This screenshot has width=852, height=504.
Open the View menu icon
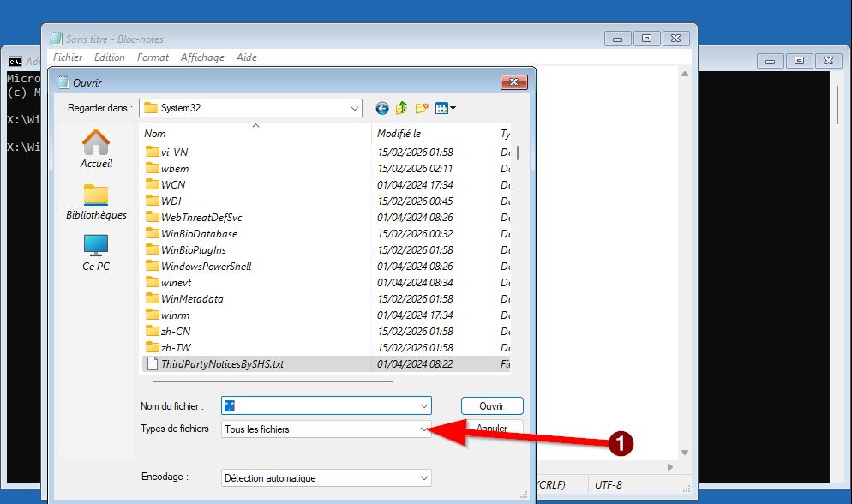446,108
